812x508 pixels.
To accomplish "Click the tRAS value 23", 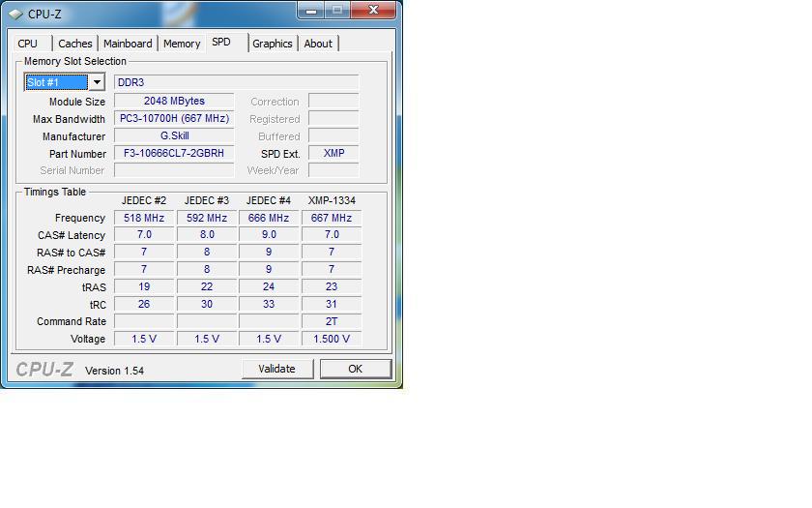I will coord(332,286).
